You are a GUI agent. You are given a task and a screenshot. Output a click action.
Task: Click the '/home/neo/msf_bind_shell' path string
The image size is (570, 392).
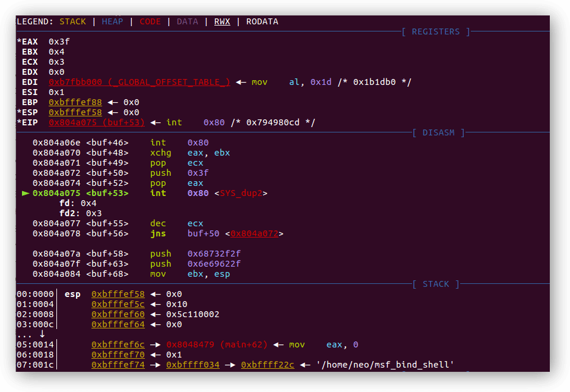click(385, 365)
